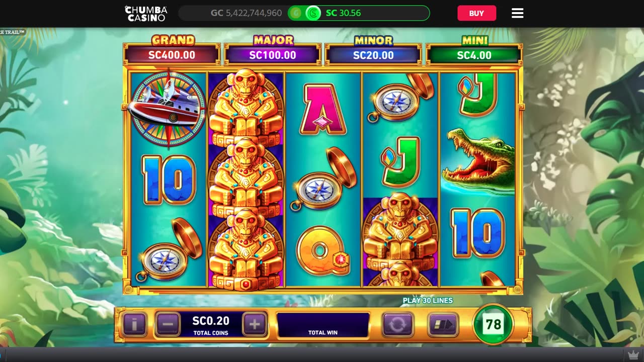Image resolution: width=644 pixels, height=362 pixels.
Task: Switch to Sweeps Coins with SC toggle
Action: tap(313, 13)
